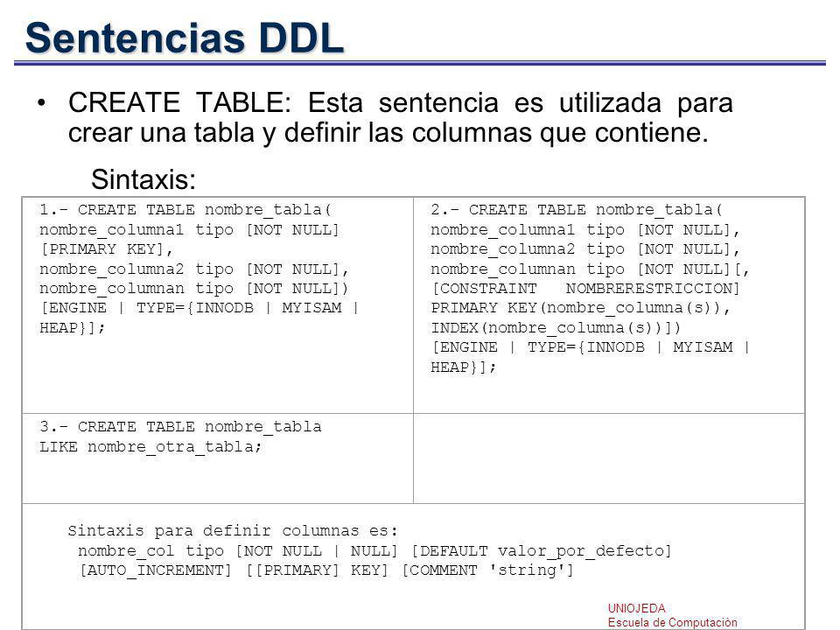This screenshot has height=630, width=840.
Task: Click the 'Sintaxis:' heading
Action: coord(143,178)
